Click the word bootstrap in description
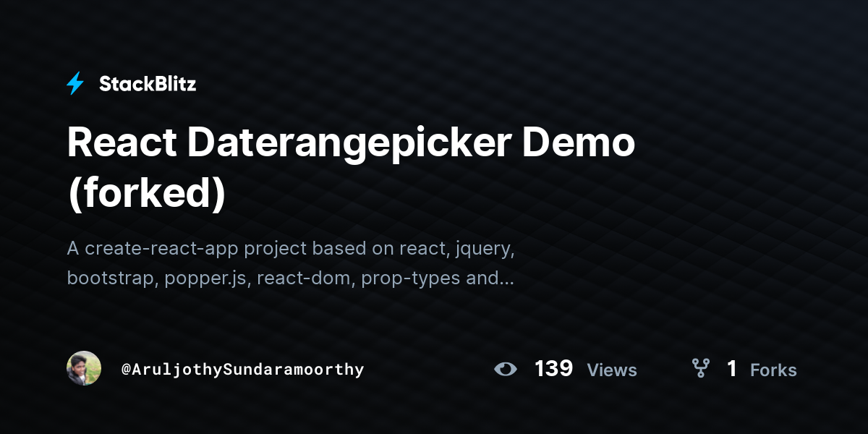This screenshot has width=868, height=434. pos(112,278)
